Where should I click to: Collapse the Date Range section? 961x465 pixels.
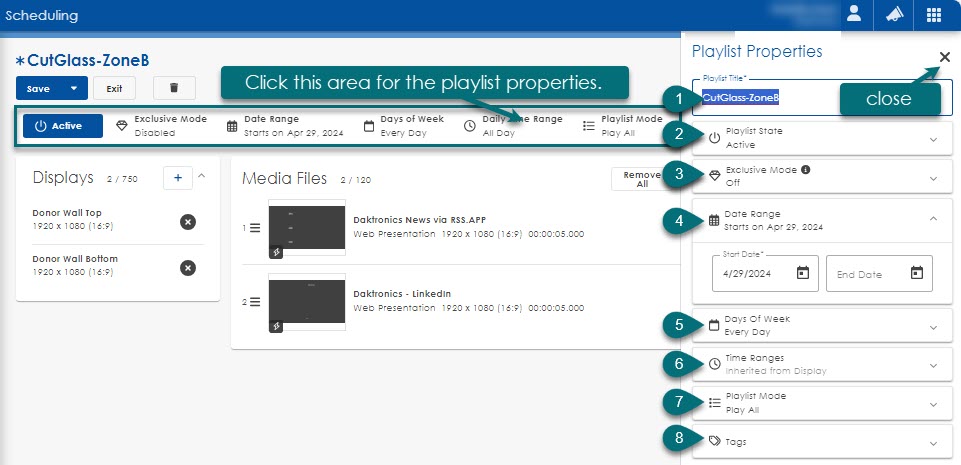tap(932, 219)
